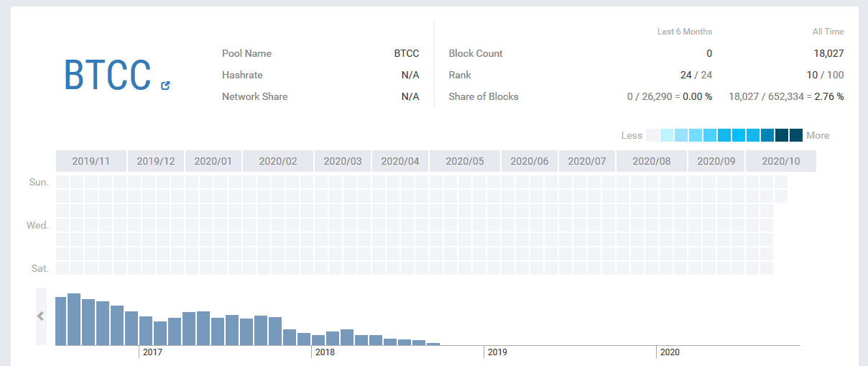The image size is (868, 366).
Task: Click the Wed. row label
Action: click(37, 225)
